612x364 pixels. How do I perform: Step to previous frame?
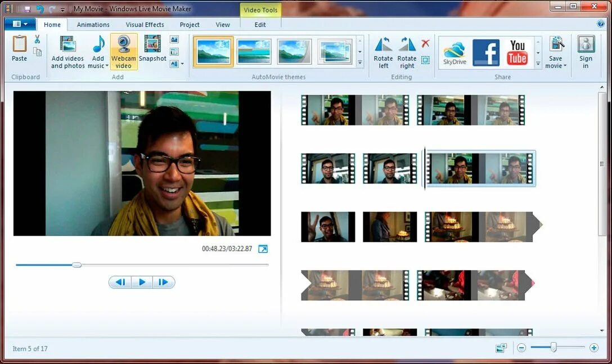click(x=120, y=282)
